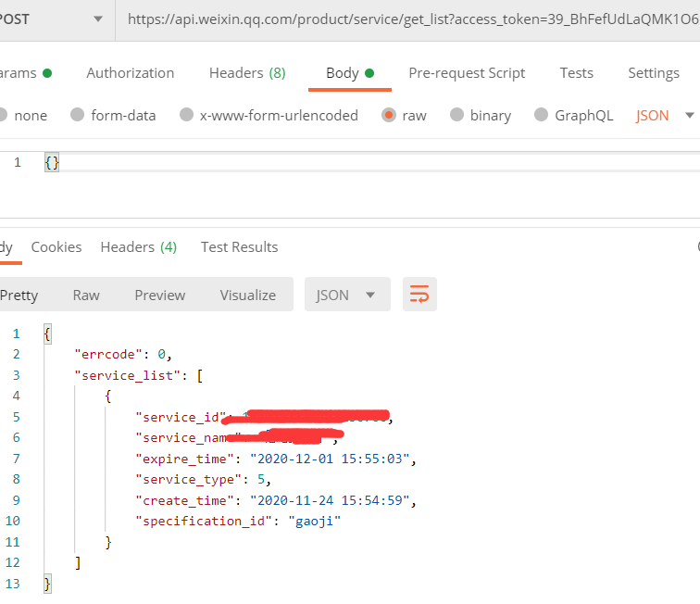Open the Test Results tab

239,247
